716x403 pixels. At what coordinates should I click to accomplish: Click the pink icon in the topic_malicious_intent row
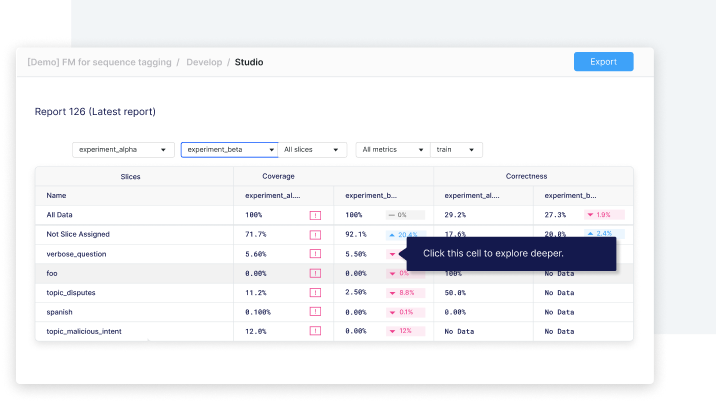[315, 331]
